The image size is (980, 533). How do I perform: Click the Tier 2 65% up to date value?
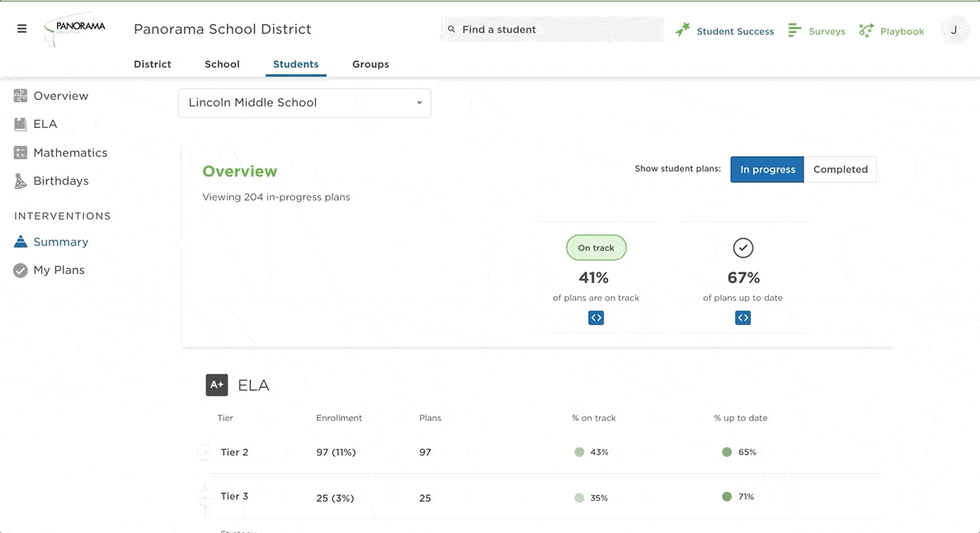[747, 452]
